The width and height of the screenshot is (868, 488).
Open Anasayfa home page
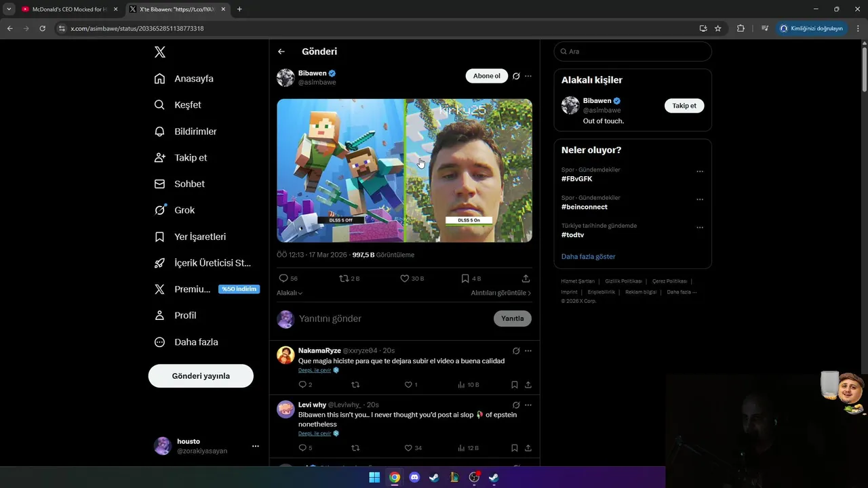click(x=184, y=79)
